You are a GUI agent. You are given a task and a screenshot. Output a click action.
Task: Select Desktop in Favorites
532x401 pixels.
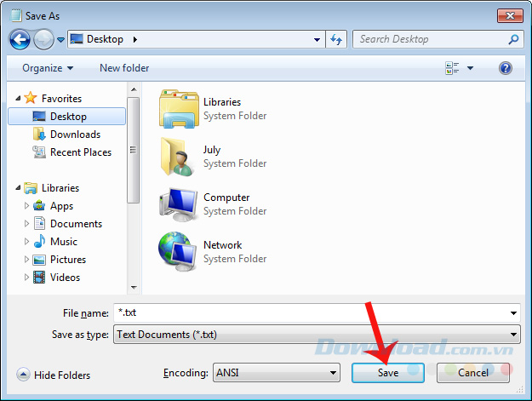[x=67, y=117]
